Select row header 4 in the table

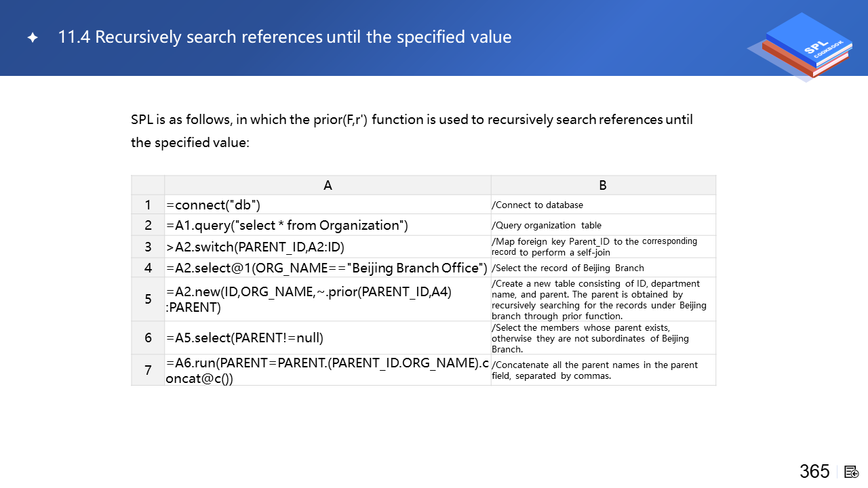pos(148,268)
